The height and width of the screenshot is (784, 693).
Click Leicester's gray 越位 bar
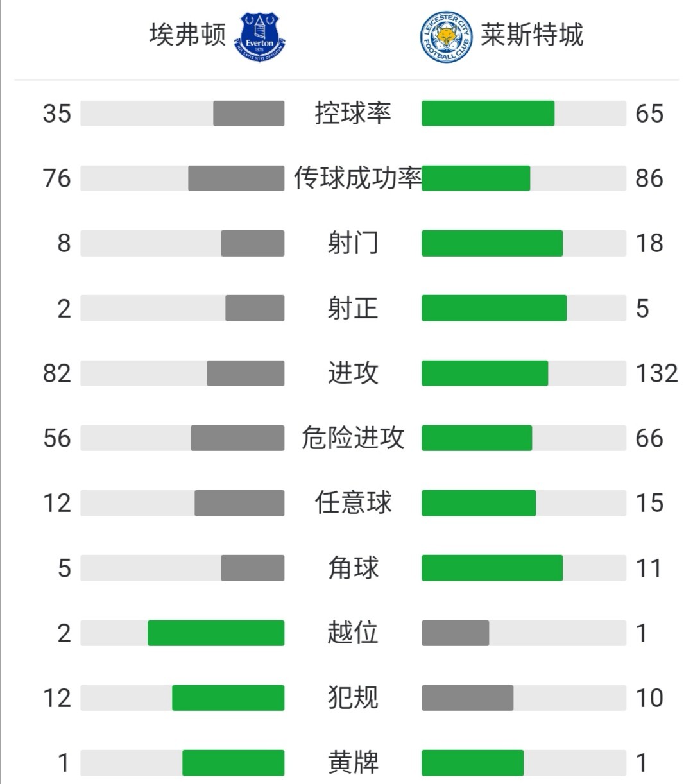point(455,633)
